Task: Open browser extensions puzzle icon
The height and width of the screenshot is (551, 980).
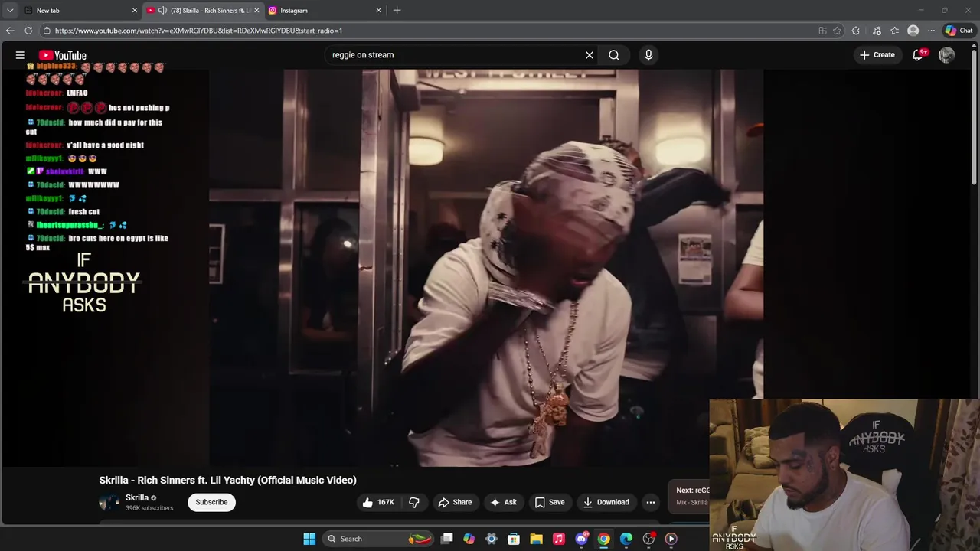Action: 856,31
